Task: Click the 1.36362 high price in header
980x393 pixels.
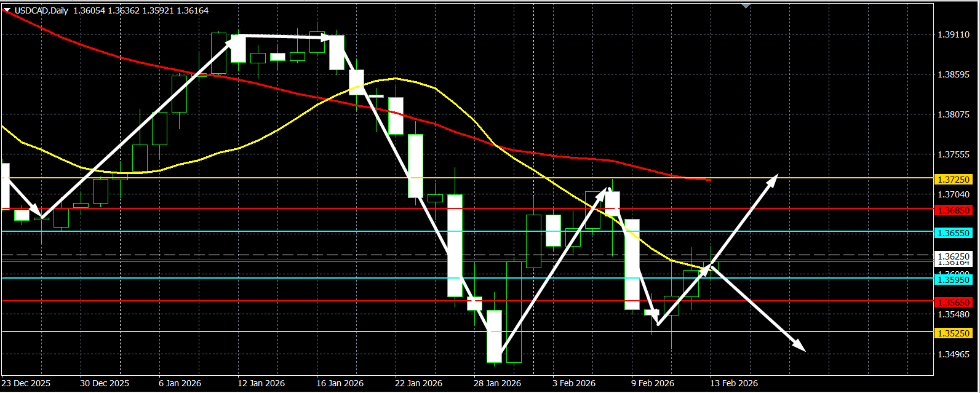Action: pyautogui.click(x=123, y=10)
